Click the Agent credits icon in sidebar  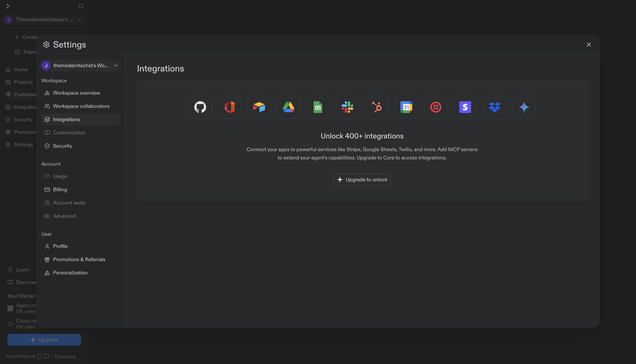(10, 309)
